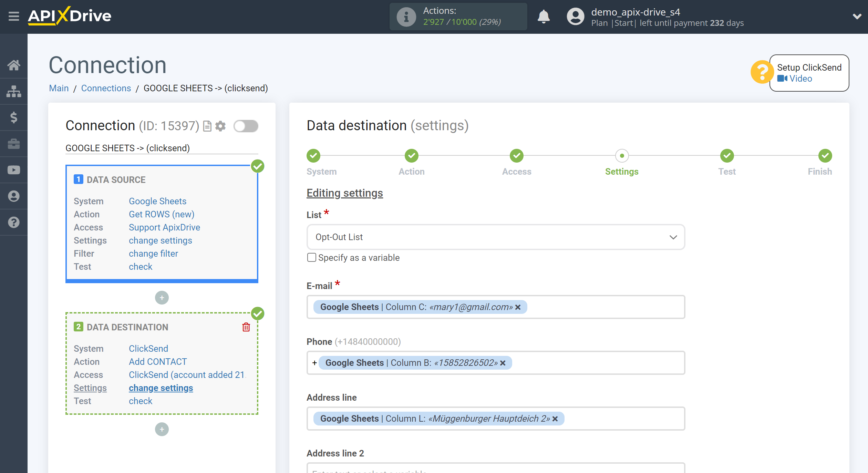This screenshot has height=473, width=868.
Task: Open the billing dollar sidebar icon
Action: pyautogui.click(x=14, y=117)
